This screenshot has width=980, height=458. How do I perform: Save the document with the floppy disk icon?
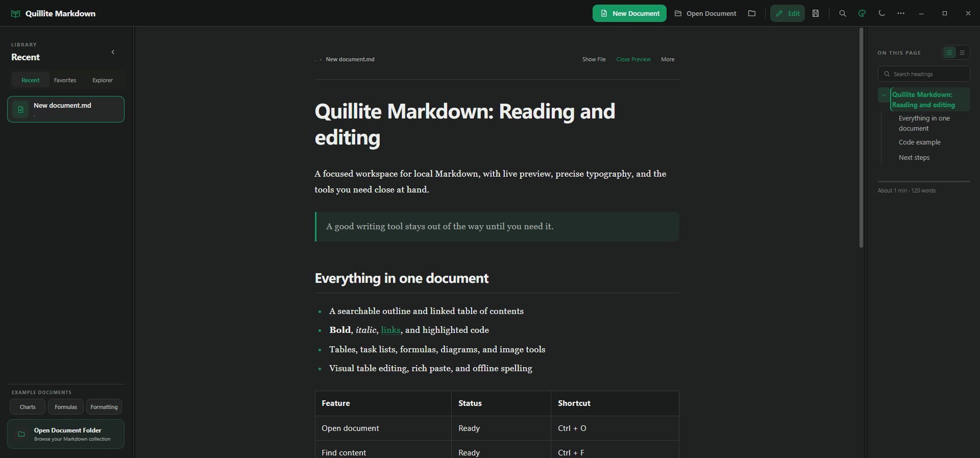816,13
